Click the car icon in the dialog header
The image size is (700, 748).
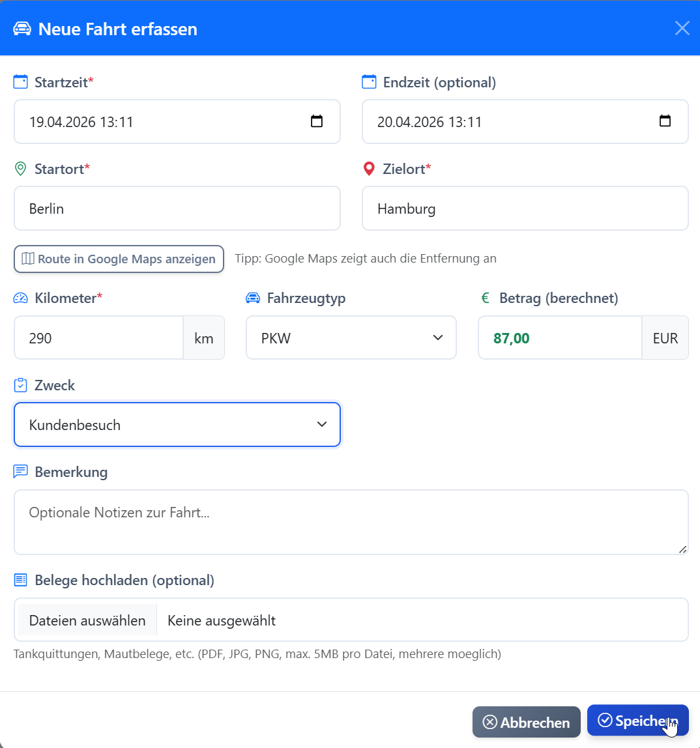coord(22,29)
